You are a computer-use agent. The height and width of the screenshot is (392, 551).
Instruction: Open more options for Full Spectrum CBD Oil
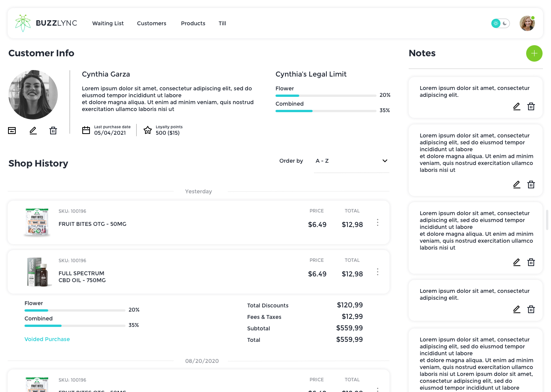tap(377, 272)
